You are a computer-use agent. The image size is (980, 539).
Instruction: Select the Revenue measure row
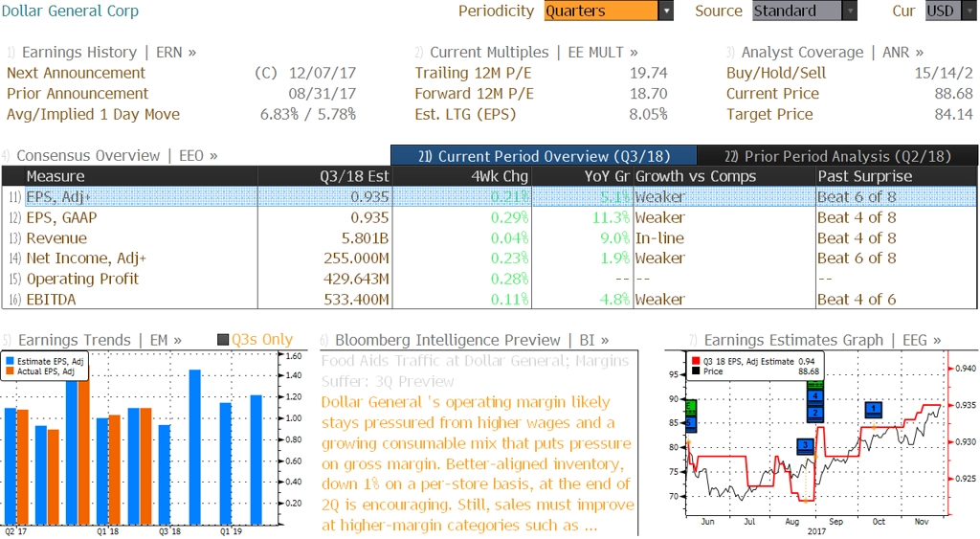pyautogui.click(x=489, y=237)
